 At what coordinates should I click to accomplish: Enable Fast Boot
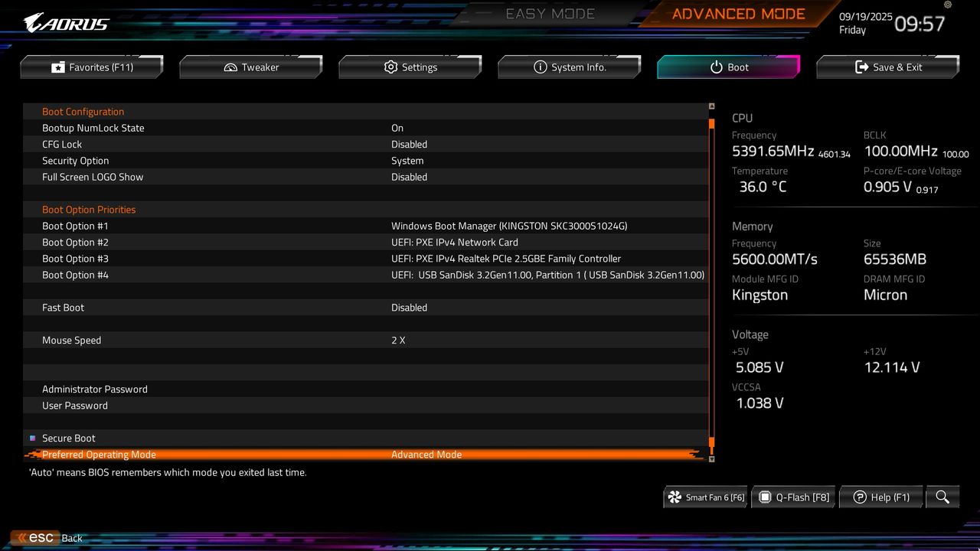pos(410,307)
